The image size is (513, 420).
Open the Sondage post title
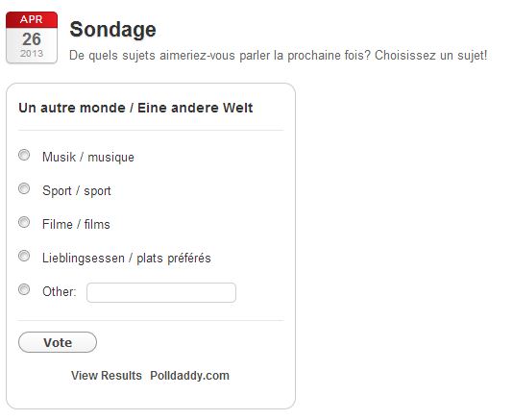(x=112, y=30)
